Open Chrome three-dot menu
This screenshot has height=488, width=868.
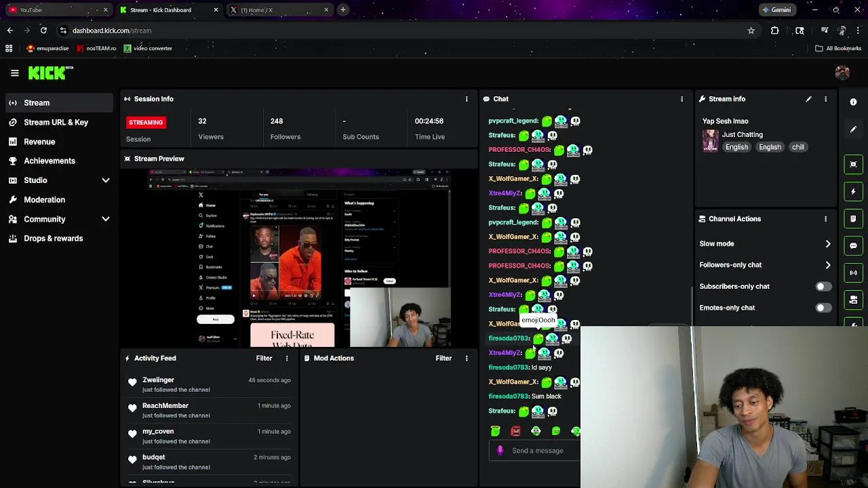pyautogui.click(x=858, y=30)
